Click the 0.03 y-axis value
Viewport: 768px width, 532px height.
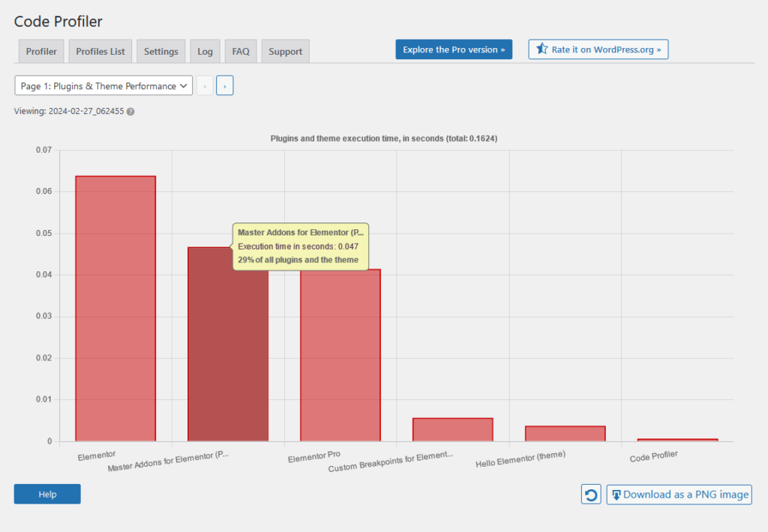(x=43, y=316)
